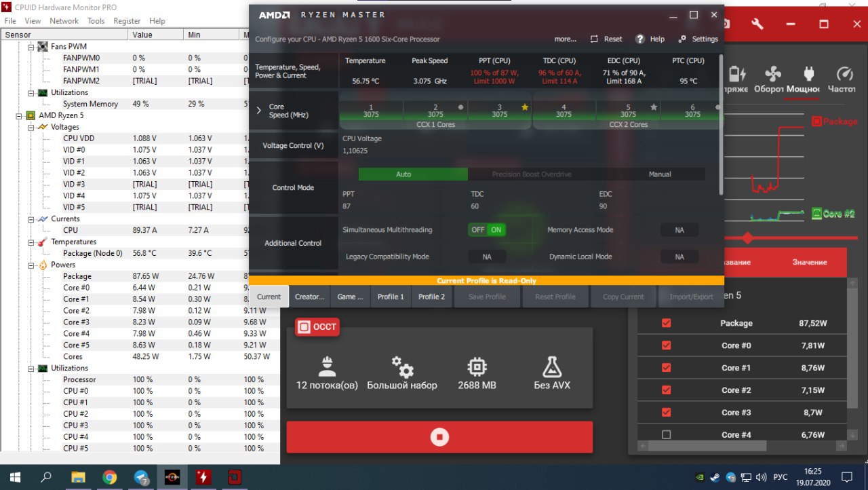Switch to Game Mode tab
This screenshot has height=490, width=868.
(350, 297)
